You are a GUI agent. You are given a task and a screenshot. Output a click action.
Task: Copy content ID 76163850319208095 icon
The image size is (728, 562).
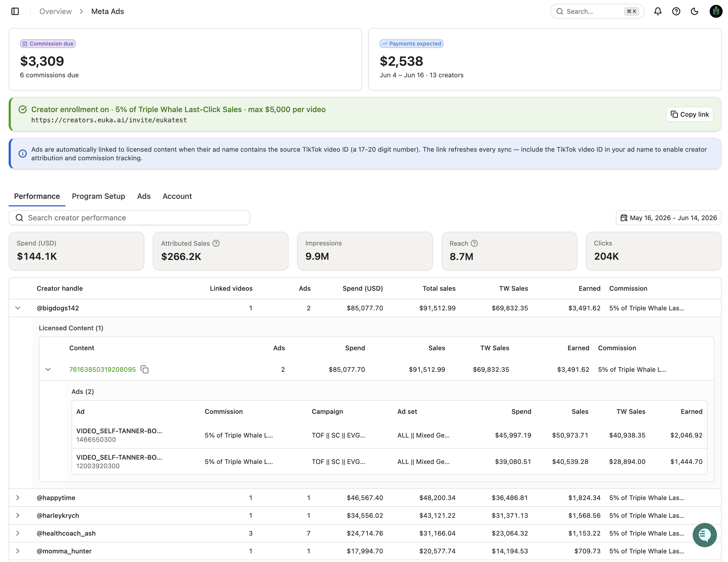pyautogui.click(x=144, y=369)
